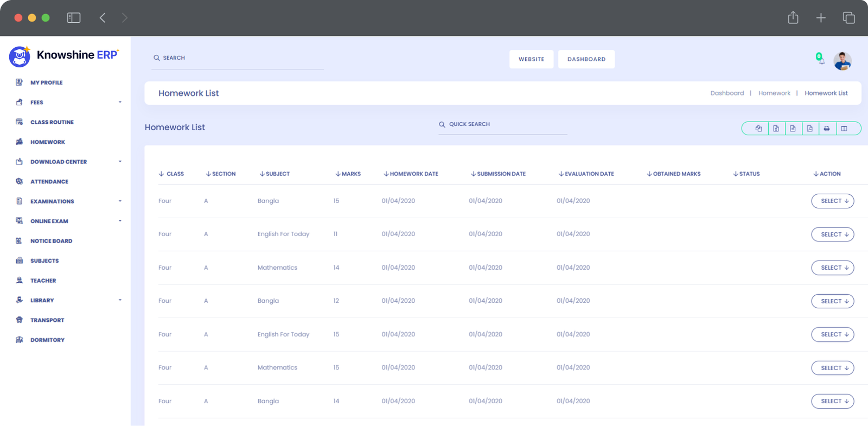Expand the Examinations submenu arrow
The image size is (868, 426).
pyautogui.click(x=120, y=201)
